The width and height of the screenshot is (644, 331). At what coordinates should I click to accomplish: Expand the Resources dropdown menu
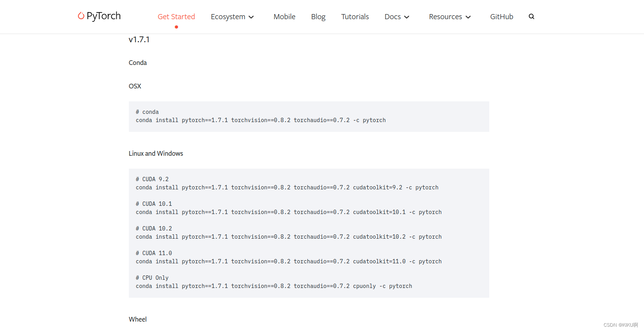pyautogui.click(x=450, y=17)
